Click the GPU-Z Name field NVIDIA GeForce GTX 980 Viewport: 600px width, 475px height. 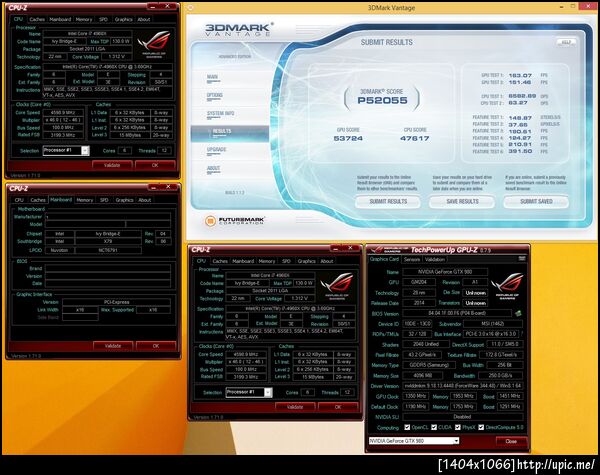[445, 272]
